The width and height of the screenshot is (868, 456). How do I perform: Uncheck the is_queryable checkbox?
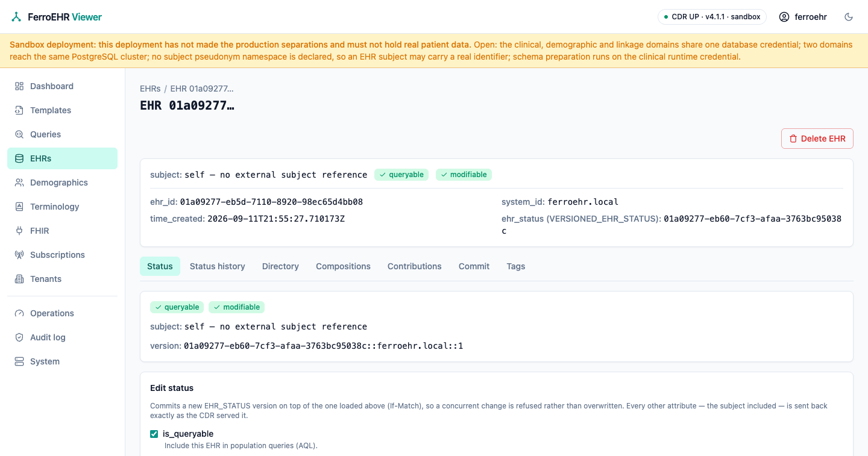pyautogui.click(x=154, y=434)
